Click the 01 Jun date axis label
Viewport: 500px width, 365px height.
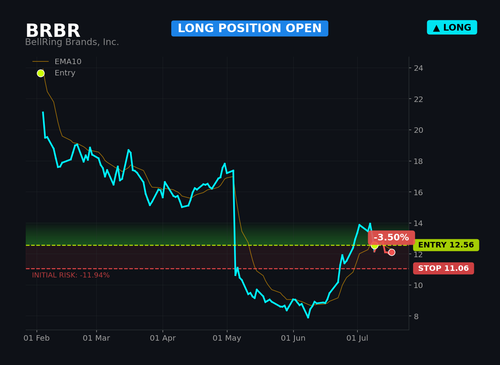point(293,338)
